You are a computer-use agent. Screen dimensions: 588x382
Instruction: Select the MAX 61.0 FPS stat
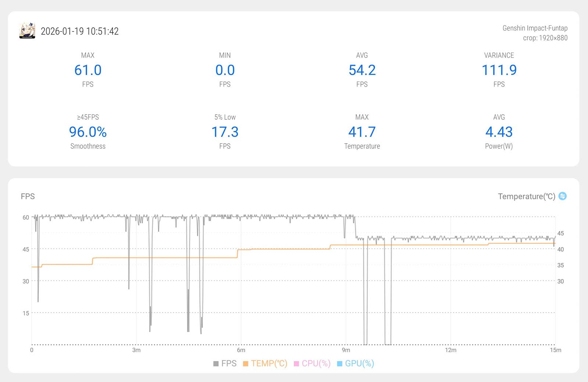(x=88, y=70)
